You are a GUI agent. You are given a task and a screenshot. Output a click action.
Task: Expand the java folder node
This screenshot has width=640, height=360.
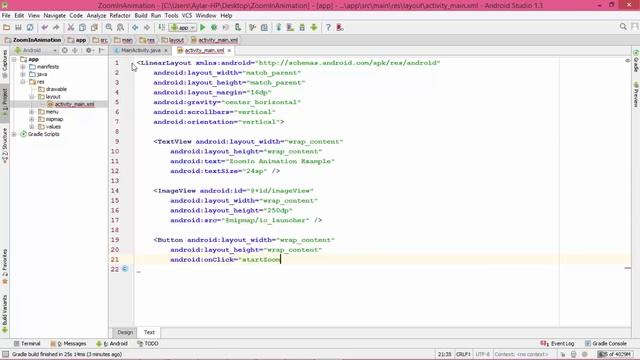tap(23, 74)
